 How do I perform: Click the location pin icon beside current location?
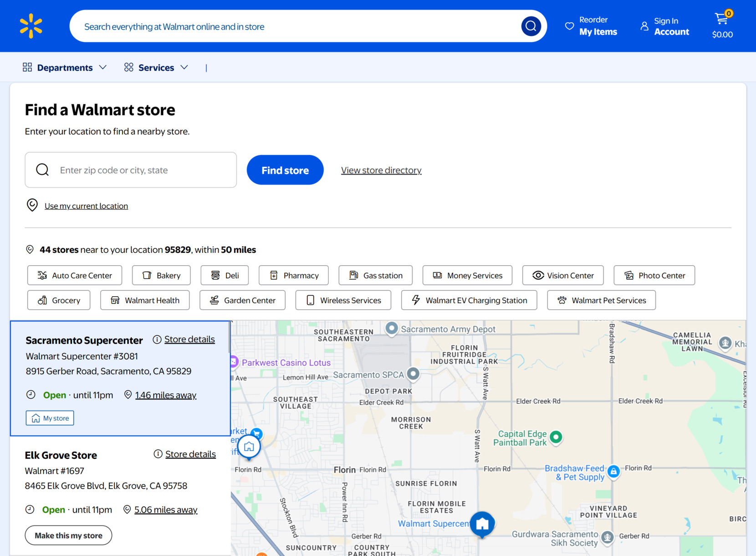[x=32, y=205]
